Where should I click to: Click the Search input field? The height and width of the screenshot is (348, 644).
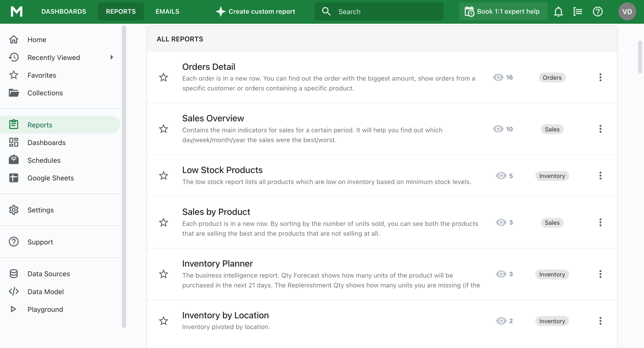[385, 12]
